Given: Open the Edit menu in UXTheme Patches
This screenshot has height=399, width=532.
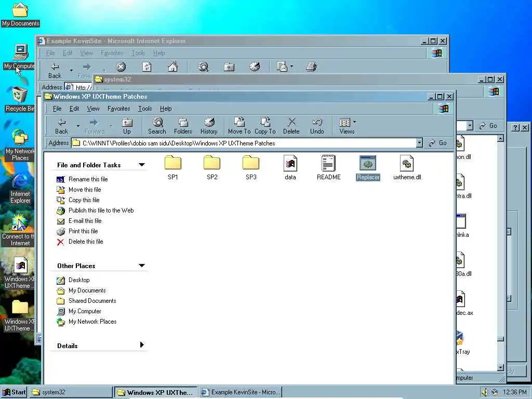Looking at the screenshot, I should pos(74,109).
